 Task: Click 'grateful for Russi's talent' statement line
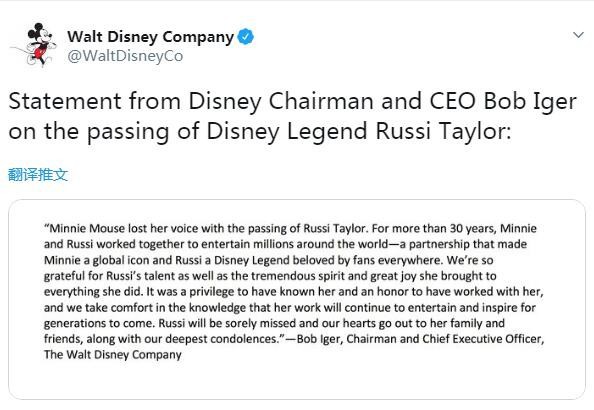[x=270, y=276]
